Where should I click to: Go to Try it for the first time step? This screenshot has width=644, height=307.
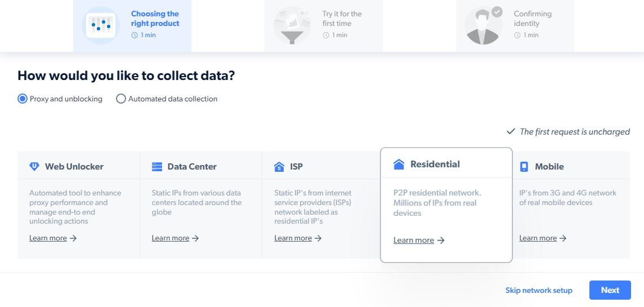pyautogui.click(x=342, y=19)
